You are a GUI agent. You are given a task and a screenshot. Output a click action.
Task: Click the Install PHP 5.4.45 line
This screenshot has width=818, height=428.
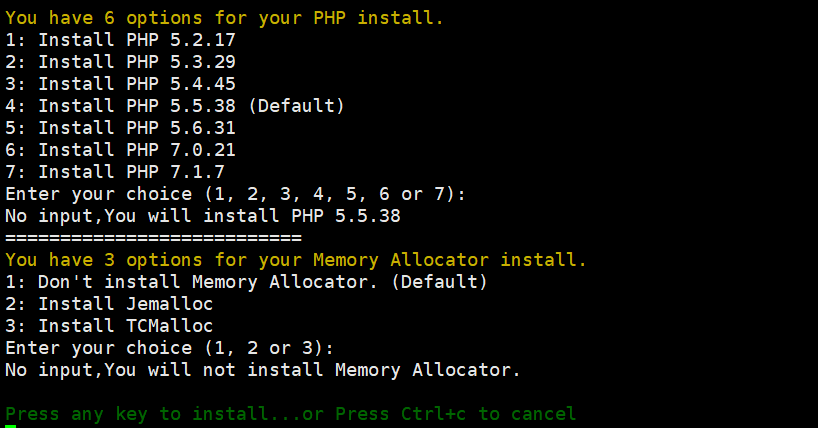click(120, 84)
